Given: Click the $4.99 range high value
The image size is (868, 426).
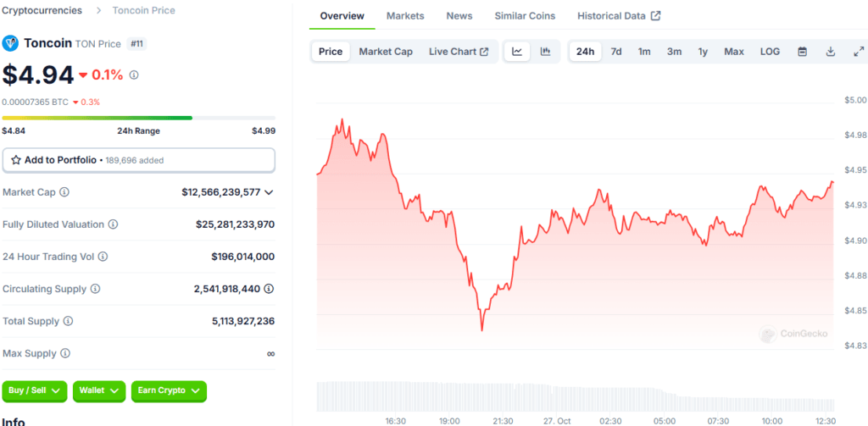Looking at the screenshot, I should (264, 131).
